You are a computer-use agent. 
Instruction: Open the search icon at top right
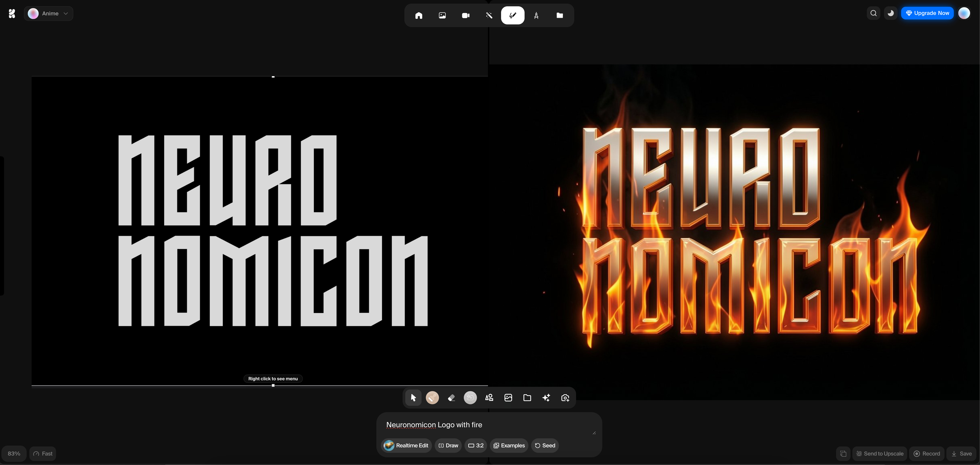click(873, 13)
